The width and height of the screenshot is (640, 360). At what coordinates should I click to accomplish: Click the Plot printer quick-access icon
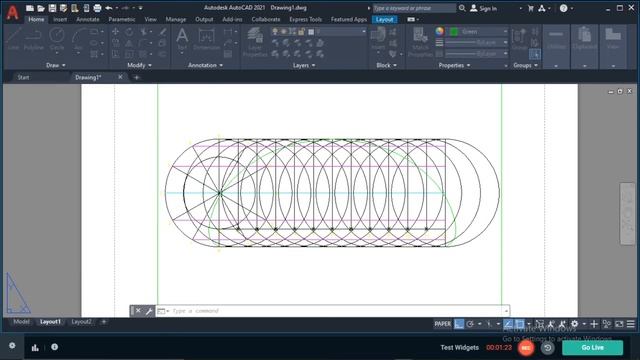click(97, 8)
